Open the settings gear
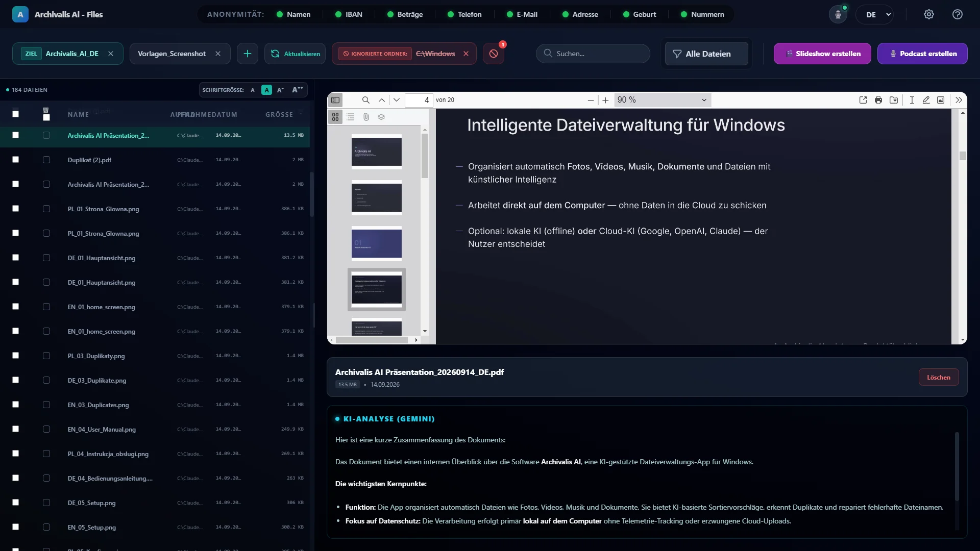This screenshot has height=551, width=980. pyautogui.click(x=929, y=14)
